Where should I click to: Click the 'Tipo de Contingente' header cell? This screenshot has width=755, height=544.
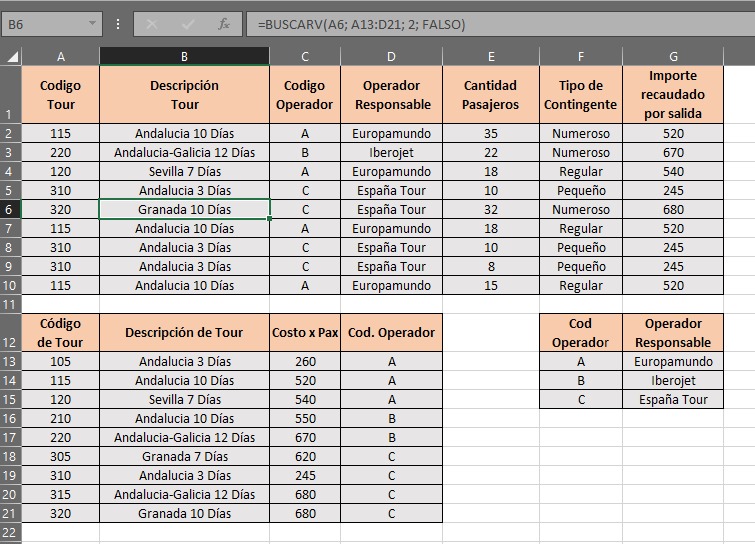pyautogui.click(x=580, y=95)
